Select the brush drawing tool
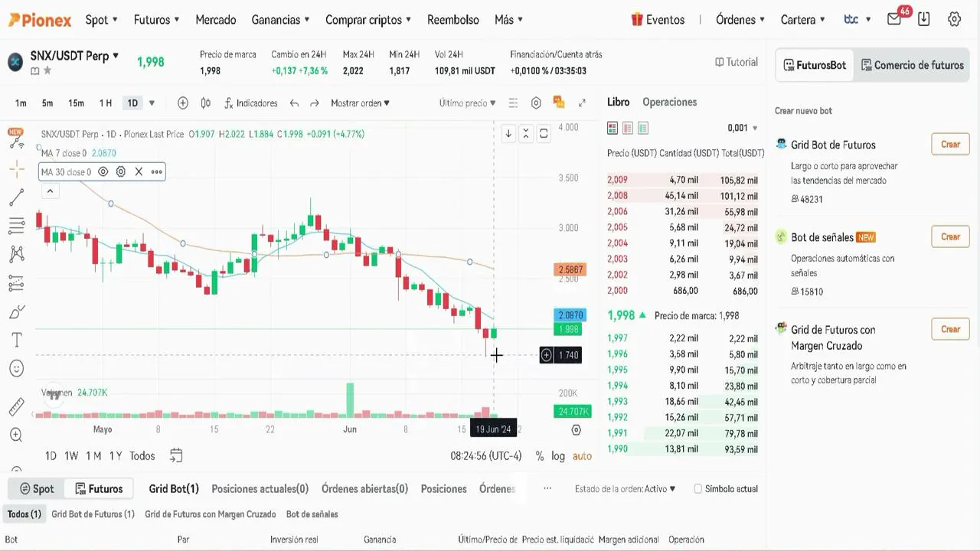This screenshot has width=980, height=551. (16, 312)
